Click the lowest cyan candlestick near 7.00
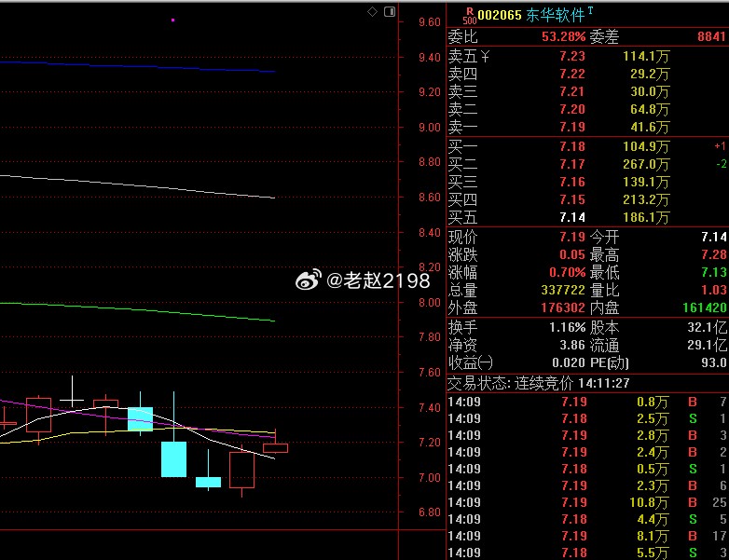Image resolution: width=729 pixels, height=560 pixels. pyautogui.click(x=208, y=482)
